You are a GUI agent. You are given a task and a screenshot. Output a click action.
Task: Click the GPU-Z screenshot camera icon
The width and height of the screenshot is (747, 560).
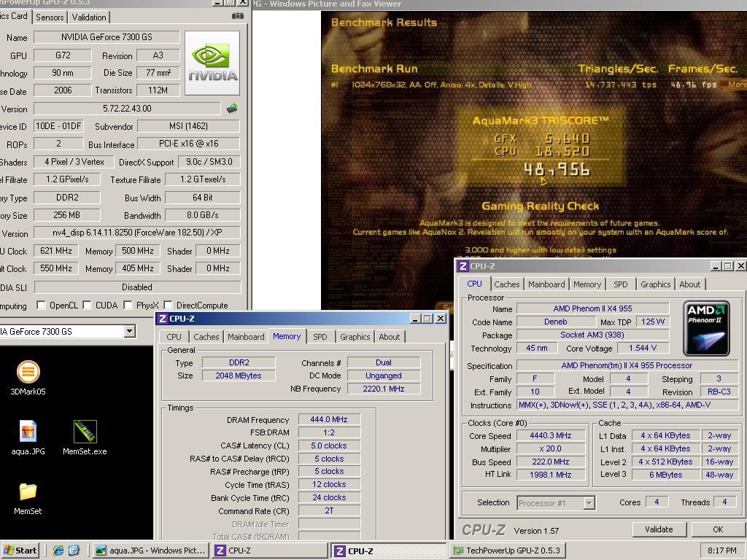pyautogui.click(x=237, y=16)
